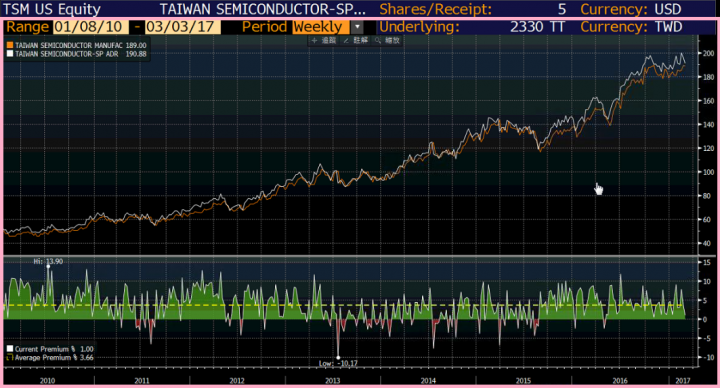Image resolution: width=720 pixels, height=388 pixels.
Task: Click the Underlying value 2330 TT
Action: click(537, 27)
